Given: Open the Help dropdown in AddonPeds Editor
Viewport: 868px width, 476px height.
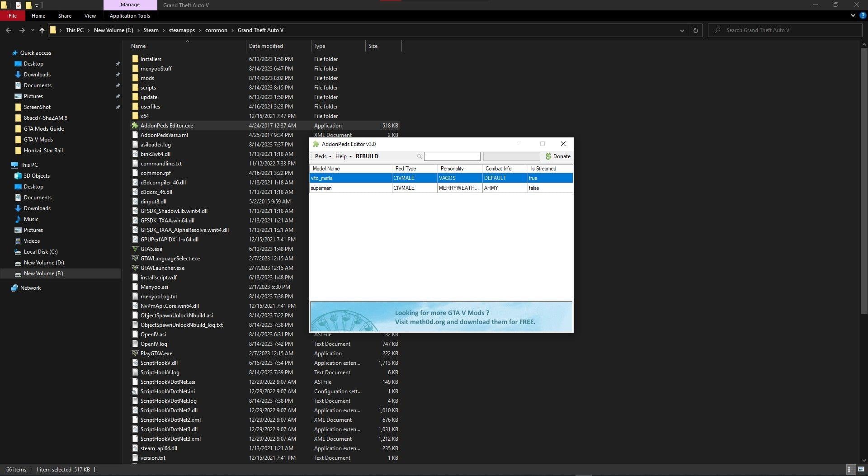Looking at the screenshot, I should [x=343, y=156].
